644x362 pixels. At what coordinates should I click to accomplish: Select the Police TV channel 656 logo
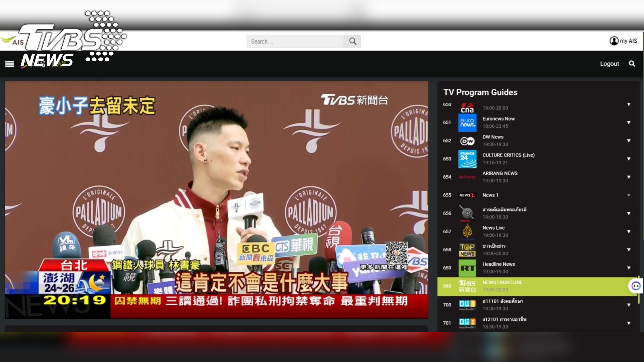click(467, 214)
